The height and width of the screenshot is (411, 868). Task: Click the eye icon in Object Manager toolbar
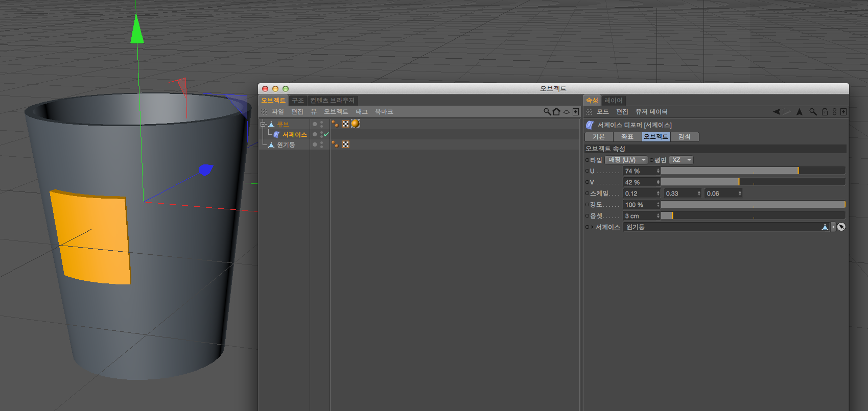tap(567, 112)
